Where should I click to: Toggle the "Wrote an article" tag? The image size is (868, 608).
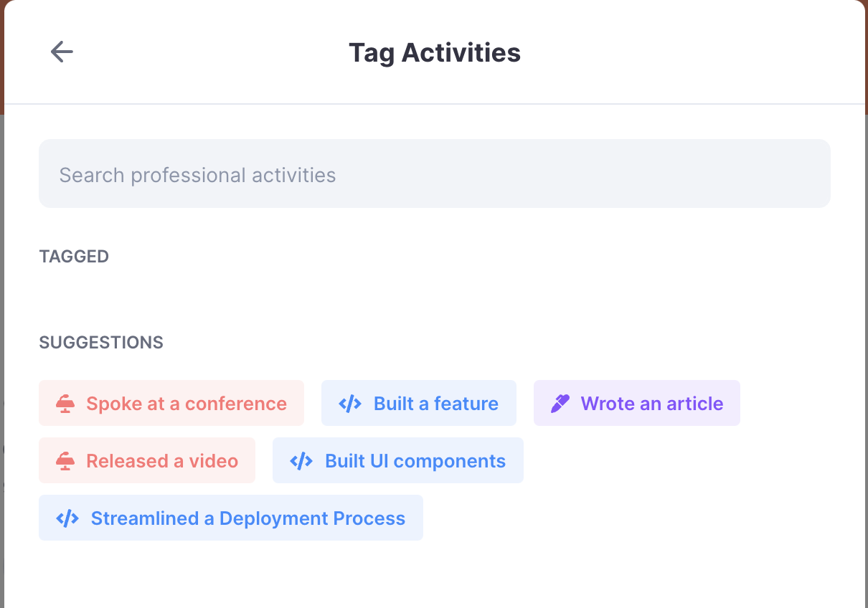coord(636,403)
